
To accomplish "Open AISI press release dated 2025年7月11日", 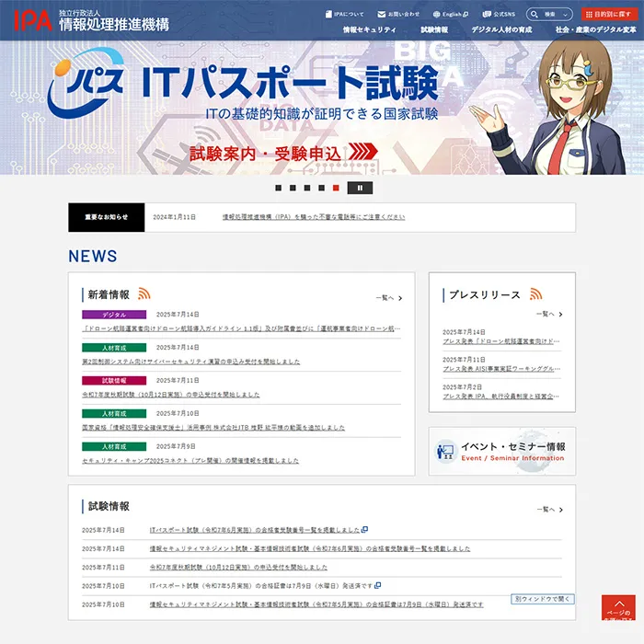I will pos(501,368).
